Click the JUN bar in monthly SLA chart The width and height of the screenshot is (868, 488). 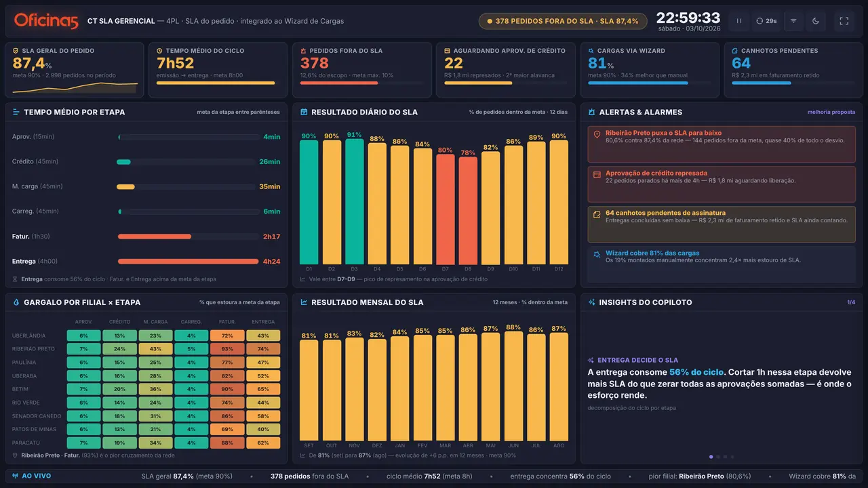(513, 386)
